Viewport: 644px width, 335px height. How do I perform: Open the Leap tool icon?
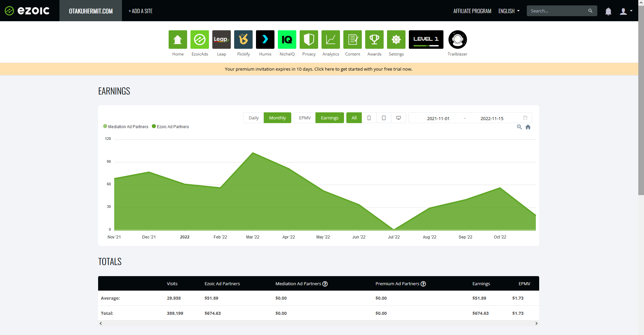coord(221,39)
